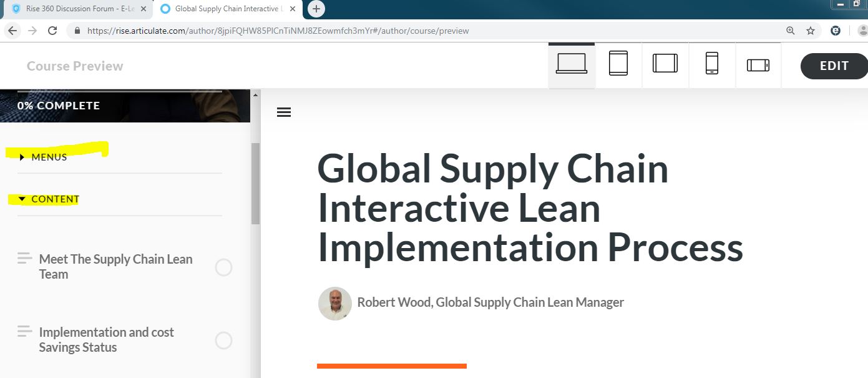The height and width of the screenshot is (378, 868).
Task: Go back to the previous page
Action: point(12,31)
